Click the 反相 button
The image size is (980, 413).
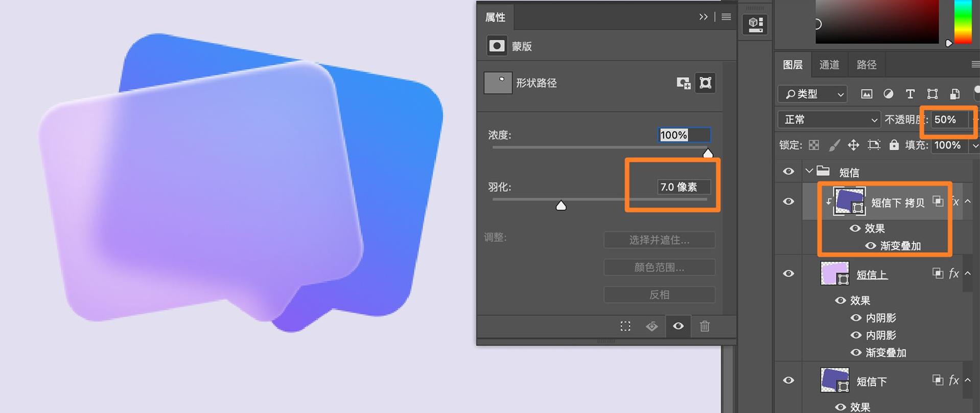click(659, 295)
